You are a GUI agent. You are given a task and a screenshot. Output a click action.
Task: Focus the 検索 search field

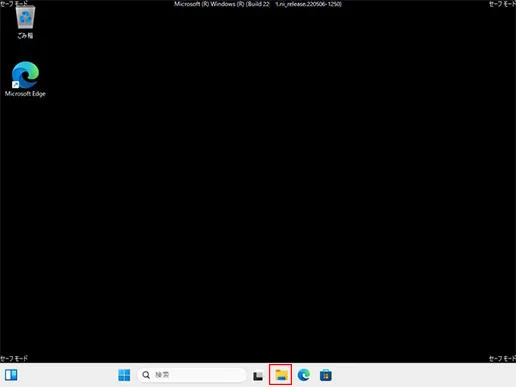[x=192, y=375]
